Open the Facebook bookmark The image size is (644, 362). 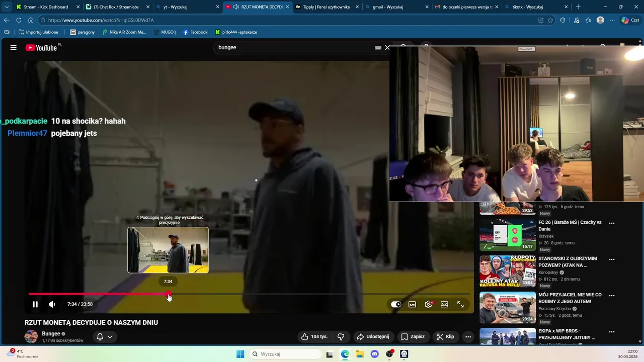[x=195, y=32]
